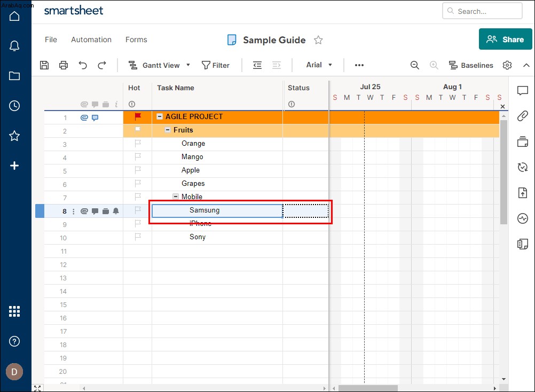Image resolution: width=535 pixels, height=392 pixels.
Task: Open the Forms menu
Action: point(136,40)
